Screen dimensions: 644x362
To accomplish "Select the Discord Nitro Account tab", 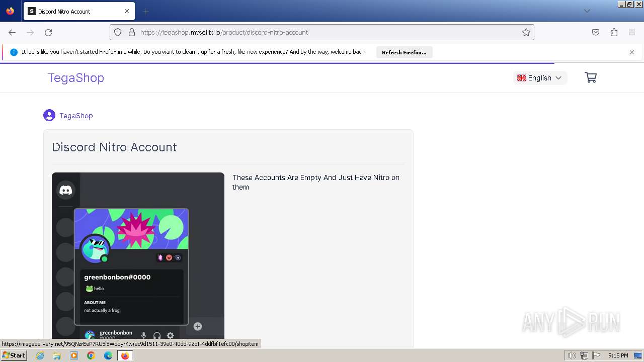I will click(78, 11).
